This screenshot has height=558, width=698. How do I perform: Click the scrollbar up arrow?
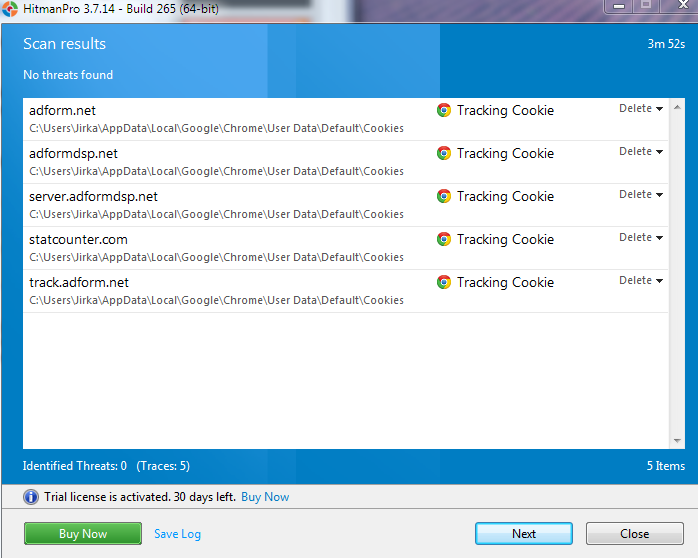[x=677, y=107]
